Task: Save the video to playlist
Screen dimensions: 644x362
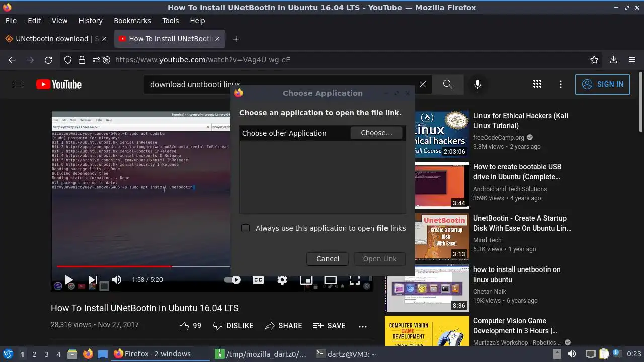Action: (x=329, y=326)
